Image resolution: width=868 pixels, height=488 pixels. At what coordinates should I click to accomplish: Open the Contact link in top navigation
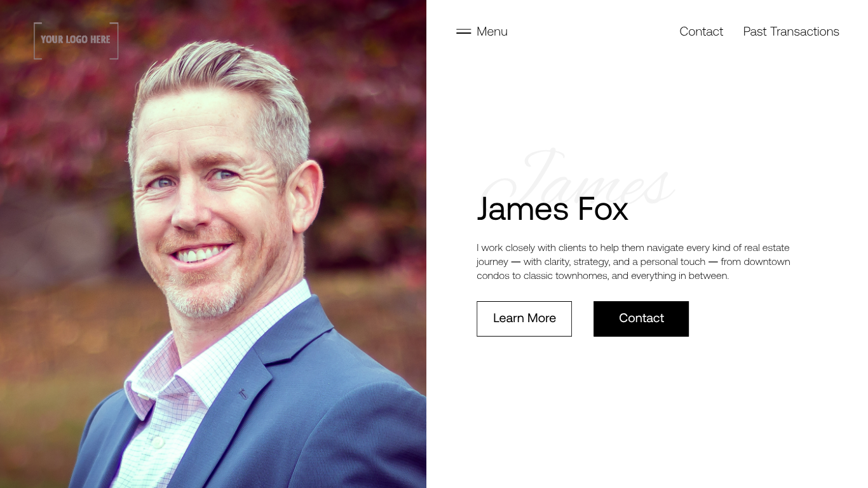[701, 31]
